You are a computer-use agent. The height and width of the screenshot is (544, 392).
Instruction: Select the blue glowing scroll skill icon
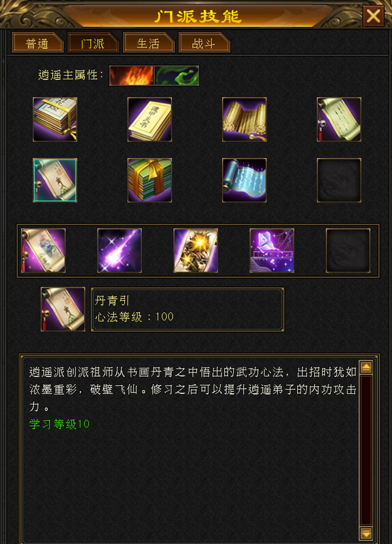(x=244, y=180)
